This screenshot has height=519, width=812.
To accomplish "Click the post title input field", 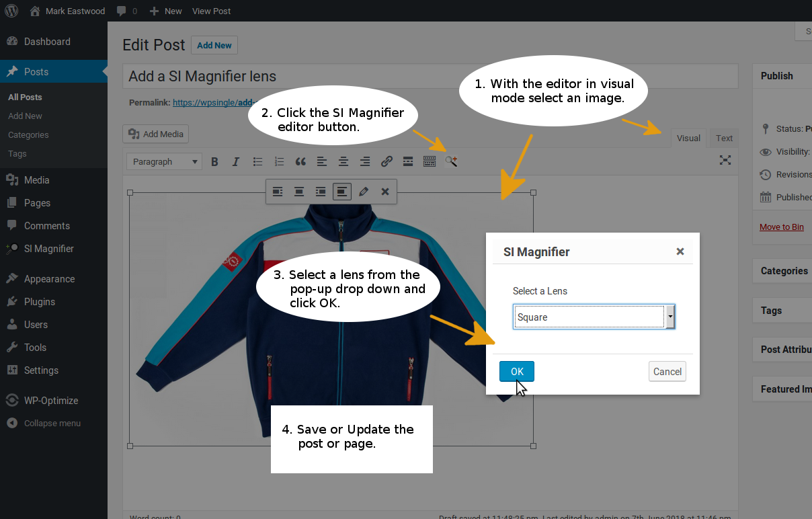I will pyautogui.click(x=430, y=77).
